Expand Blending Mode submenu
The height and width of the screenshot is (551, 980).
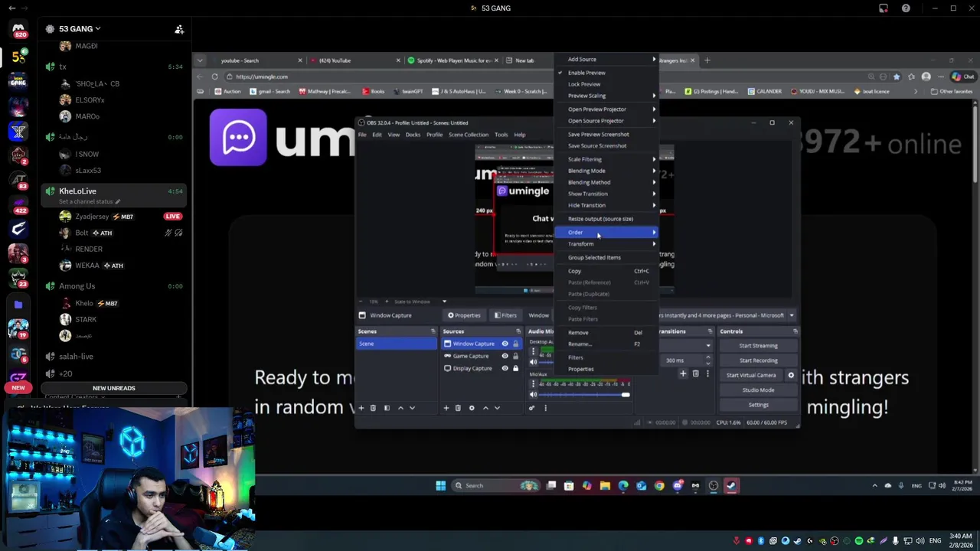(607, 171)
